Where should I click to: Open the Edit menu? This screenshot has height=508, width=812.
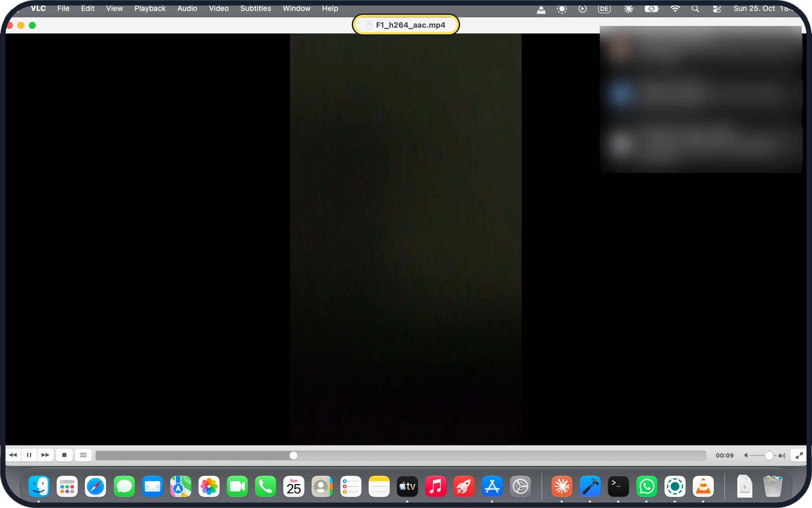point(88,8)
